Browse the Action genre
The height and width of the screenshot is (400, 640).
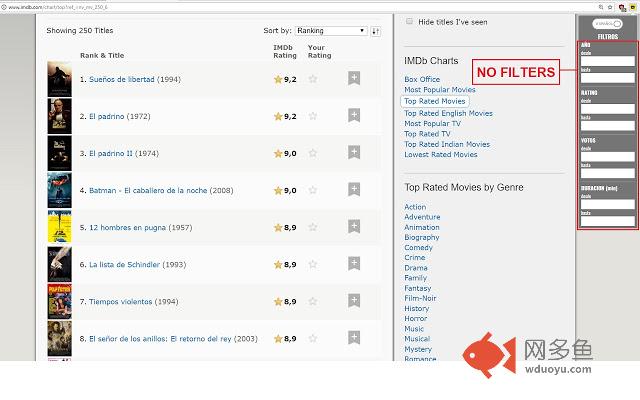pos(415,207)
